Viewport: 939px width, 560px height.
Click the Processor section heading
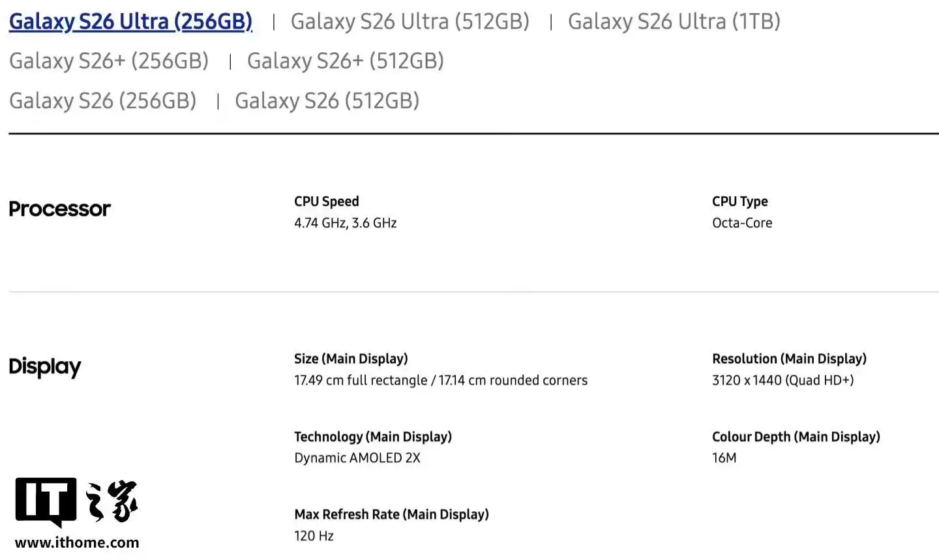[59, 209]
